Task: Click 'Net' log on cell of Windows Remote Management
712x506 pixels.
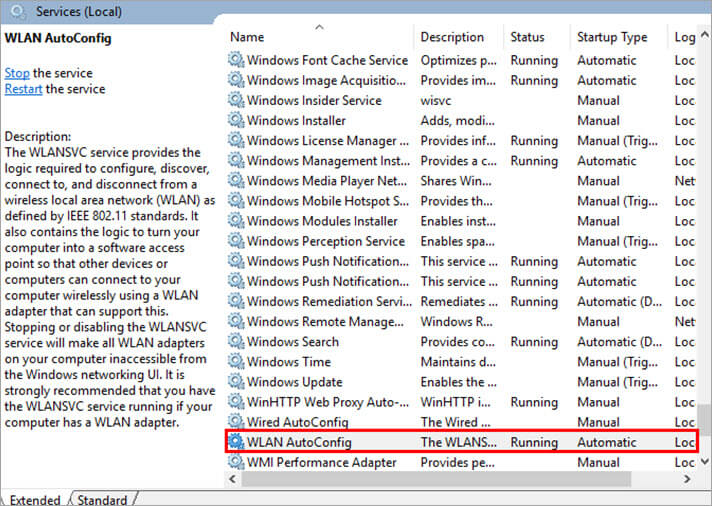Action: 685,322
